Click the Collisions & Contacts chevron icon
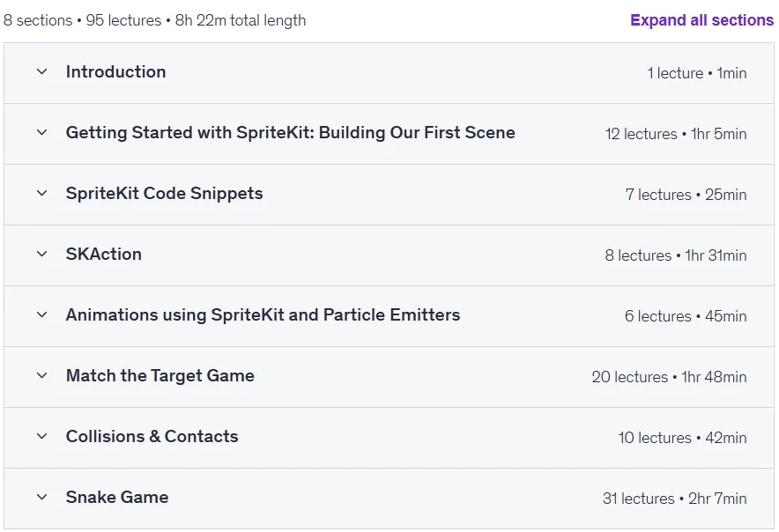This screenshot has width=779, height=532. click(x=42, y=436)
